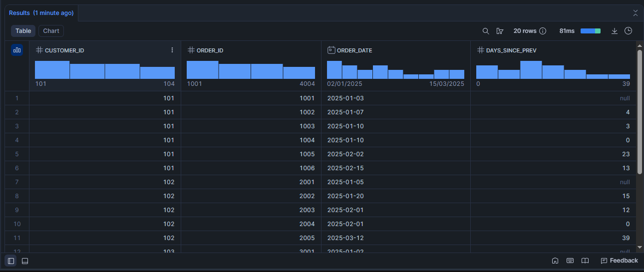Toggle the left sidebar panel
This screenshot has height=272, width=644.
pos(11,261)
